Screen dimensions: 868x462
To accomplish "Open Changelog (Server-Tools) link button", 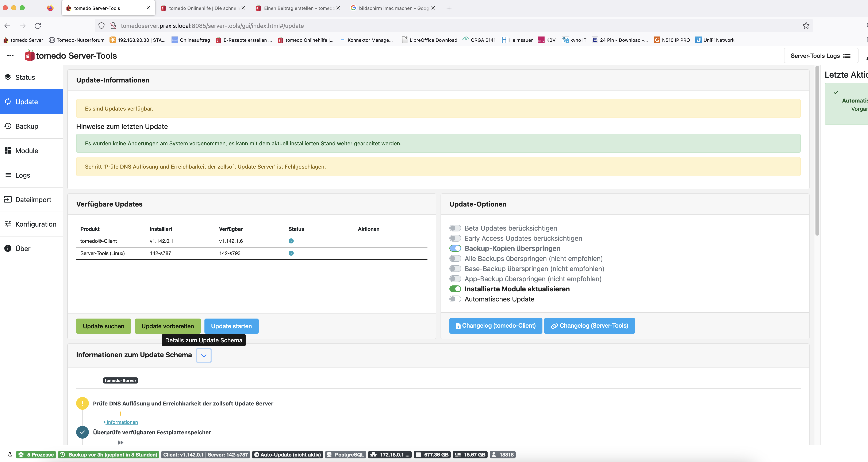I will click(589, 326).
